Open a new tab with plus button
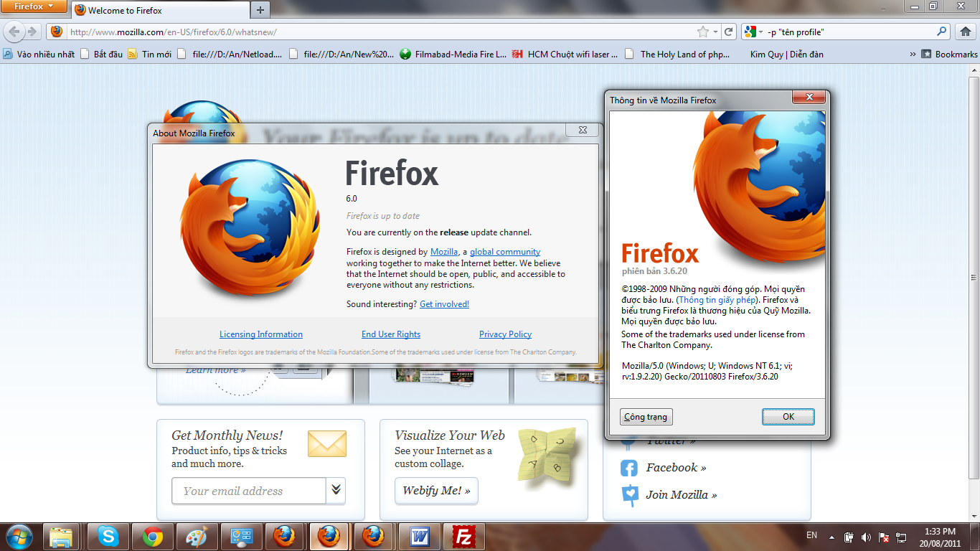This screenshot has width=980, height=551. (x=260, y=10)
